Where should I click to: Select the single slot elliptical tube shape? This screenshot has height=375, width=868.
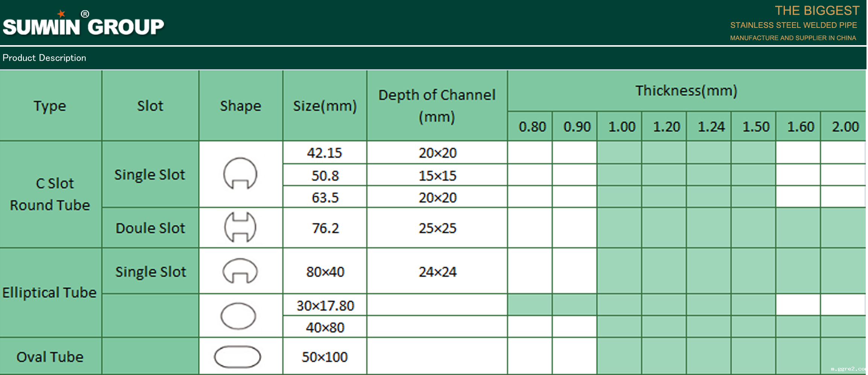(x=240, y=271)
